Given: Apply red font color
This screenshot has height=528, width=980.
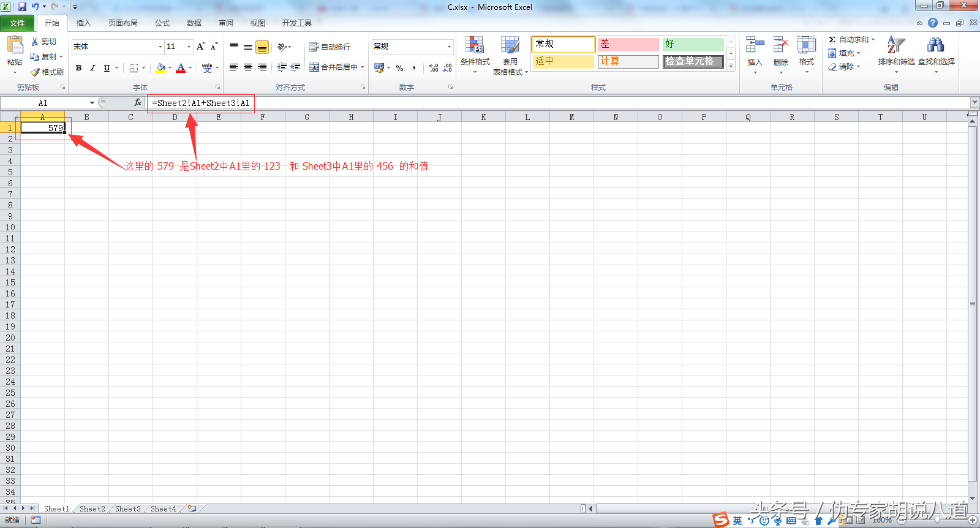Looking at the screenshot, I should click(x=181, y=68).
